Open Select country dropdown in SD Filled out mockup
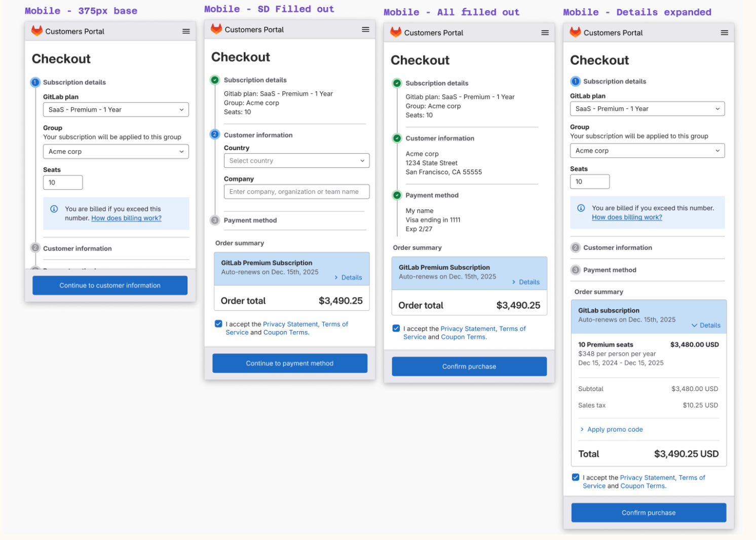Screen dimensions: 756x540 click(x=296, y=161)
